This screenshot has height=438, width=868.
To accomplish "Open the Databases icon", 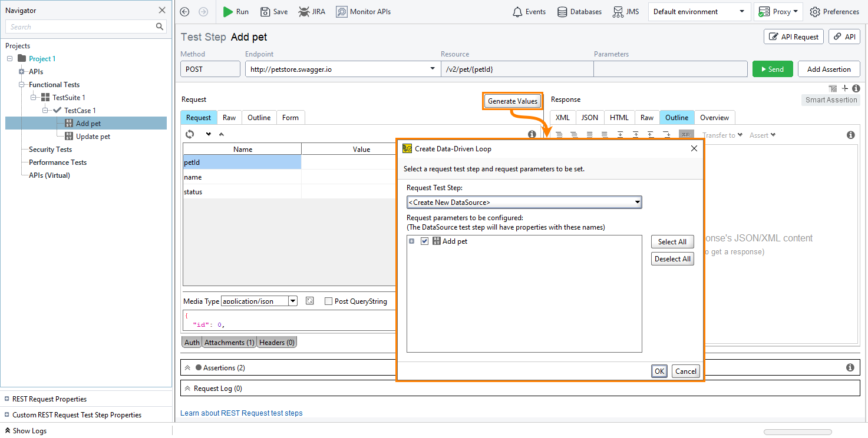I will click(562, 12).
